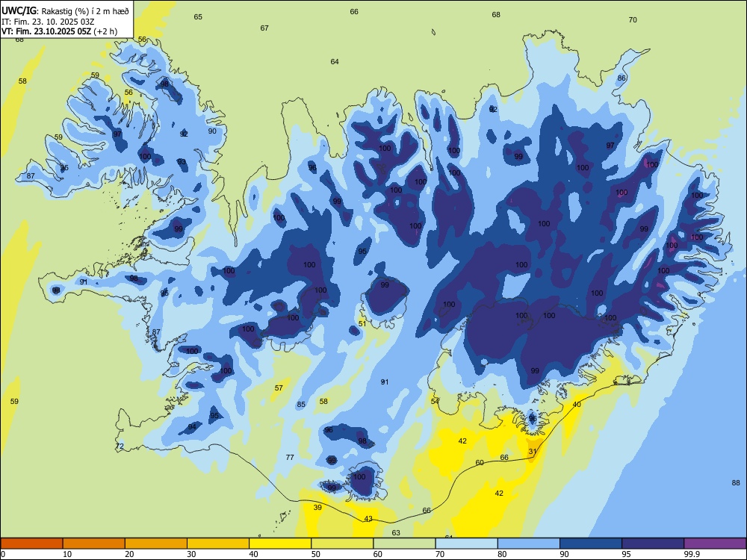
Task: Click the map value '43' on the south coast
Action: point(368,519)
